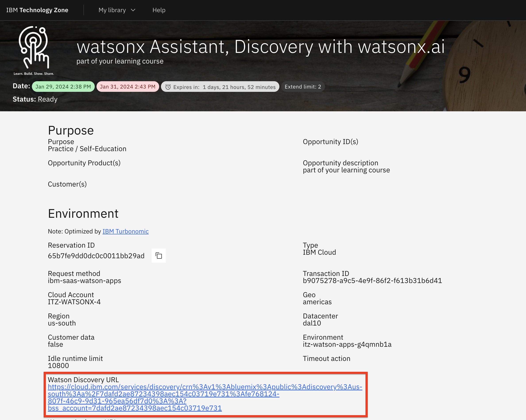Click the expiry clock icon
Image resolution: width=526 pixels, height=420 pixels.
coord(168,87)
